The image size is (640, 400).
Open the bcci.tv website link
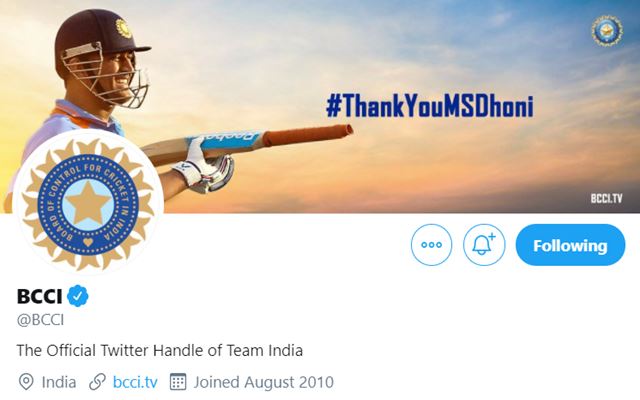click(x=135, y=382)
